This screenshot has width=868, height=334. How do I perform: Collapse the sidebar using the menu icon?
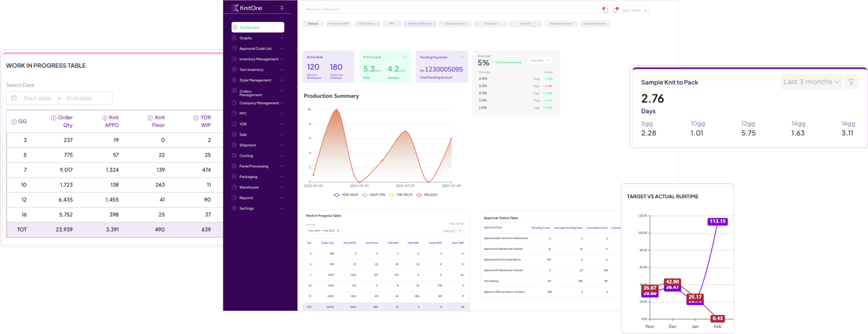coord(281,8)
